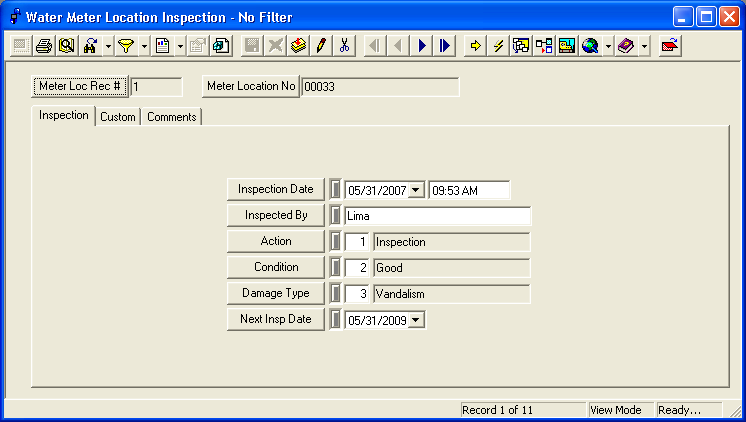Switch to the Custom tab
Viewport: 746px width, 422px height.
click(118, 117)
